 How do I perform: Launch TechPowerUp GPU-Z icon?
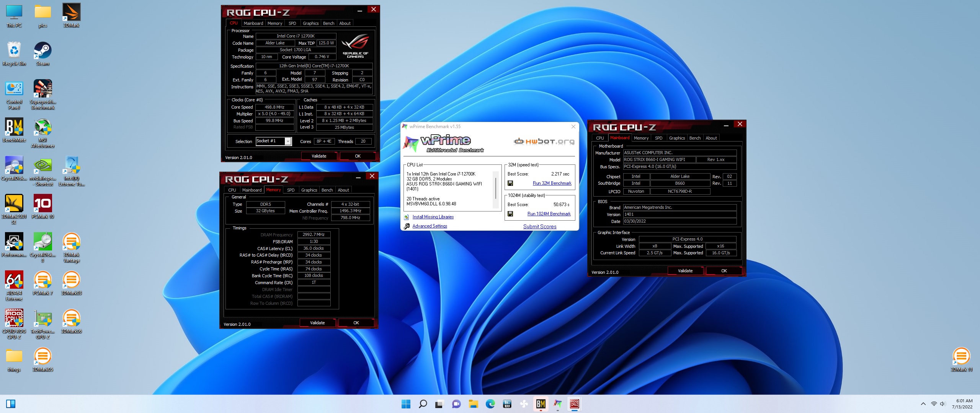click(42, 324)
